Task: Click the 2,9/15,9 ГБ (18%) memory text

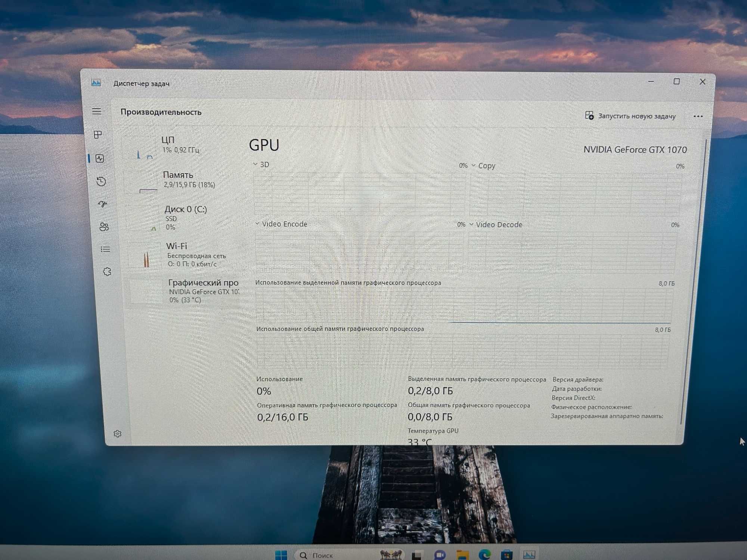Action: (x=189, y=185)
